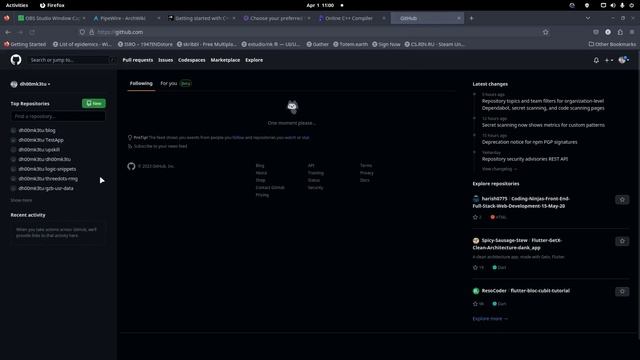Open Pull requests in GitHub header

pos(138,60)
